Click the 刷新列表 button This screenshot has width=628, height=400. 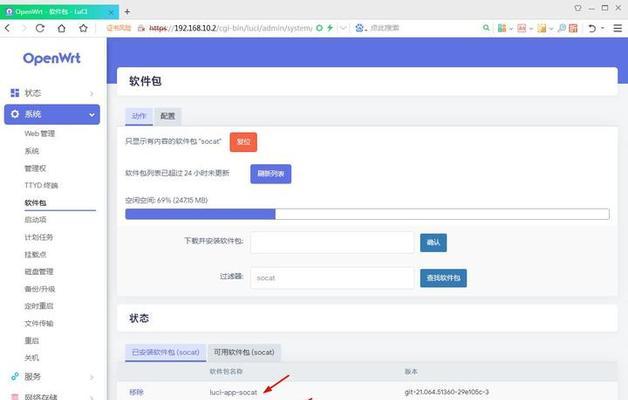click(271, 174)
